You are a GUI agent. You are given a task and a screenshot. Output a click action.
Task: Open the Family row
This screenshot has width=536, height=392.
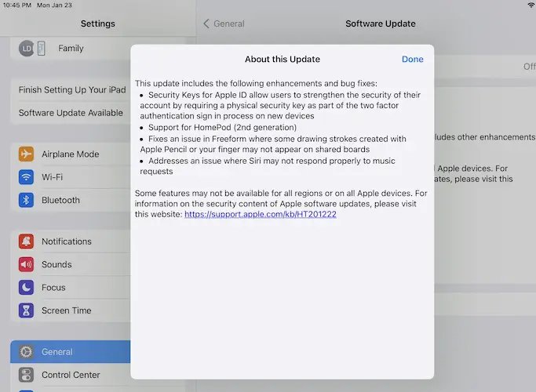tap(71, 49)
